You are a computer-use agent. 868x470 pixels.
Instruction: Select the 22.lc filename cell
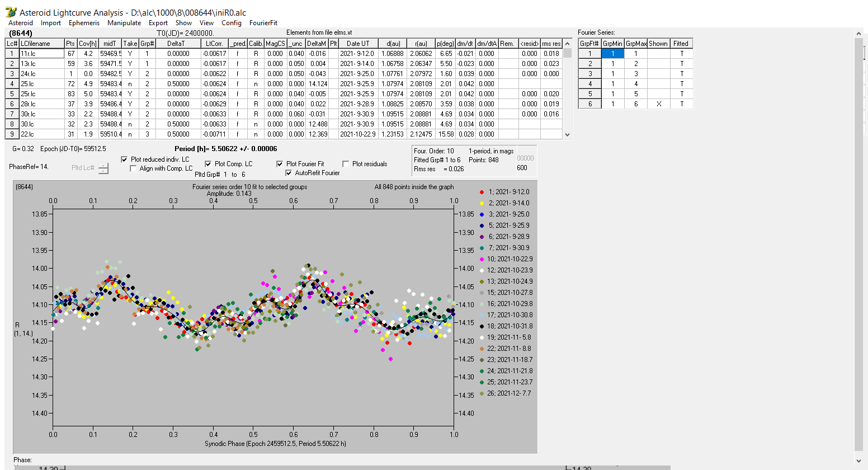tap(41, 134)
